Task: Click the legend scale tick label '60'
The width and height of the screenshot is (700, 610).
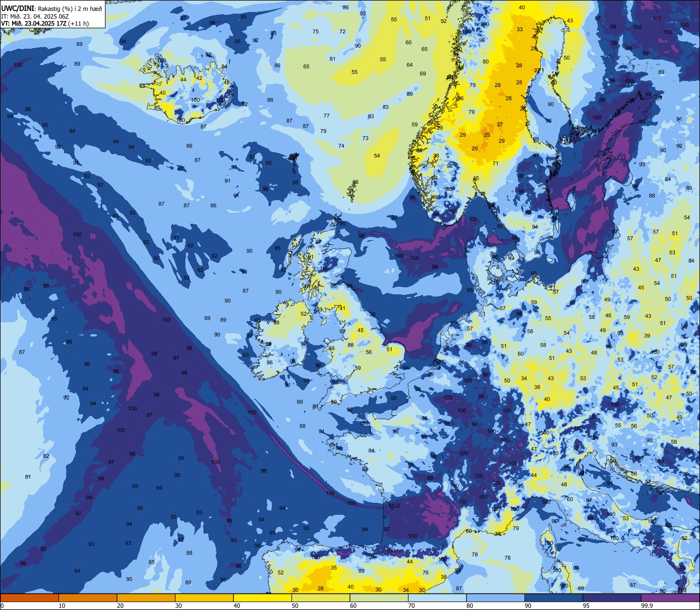Action: pos(353,605)
